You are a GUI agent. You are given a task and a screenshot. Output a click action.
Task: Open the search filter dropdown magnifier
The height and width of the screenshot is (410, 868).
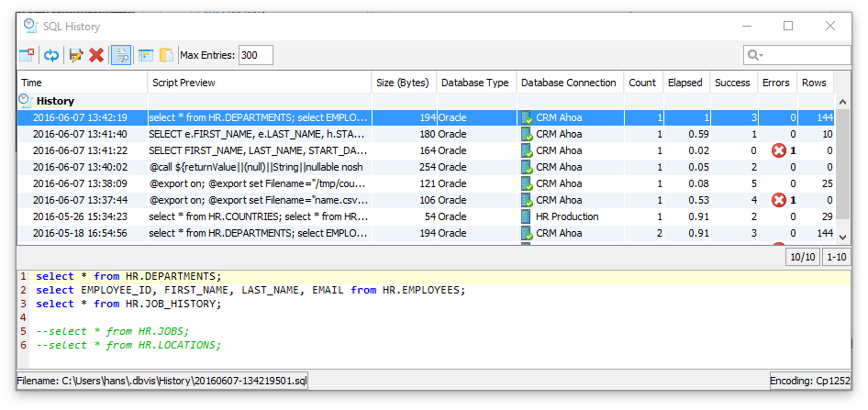pyautogui.click(x=755, y=55)
